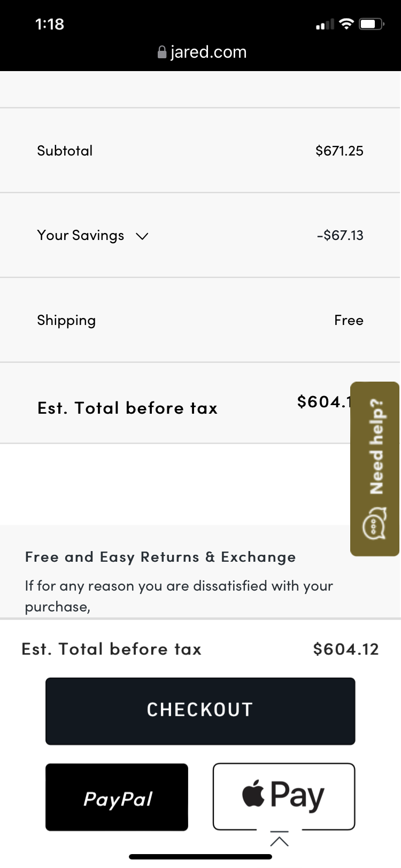Tap the Free shipping value
The height and width of the screenshot is (868, 401).
point(349,320)
